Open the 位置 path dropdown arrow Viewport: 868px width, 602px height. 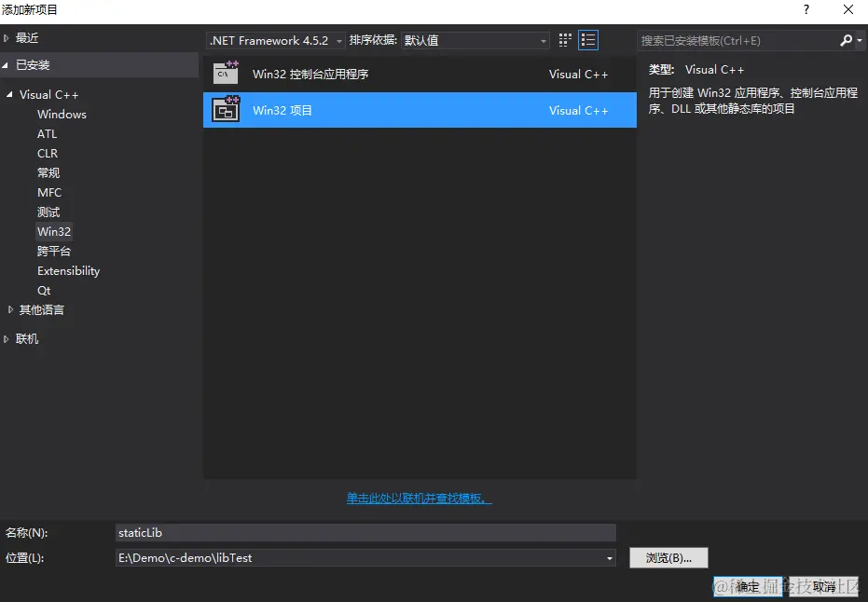[x=610, y=558]
